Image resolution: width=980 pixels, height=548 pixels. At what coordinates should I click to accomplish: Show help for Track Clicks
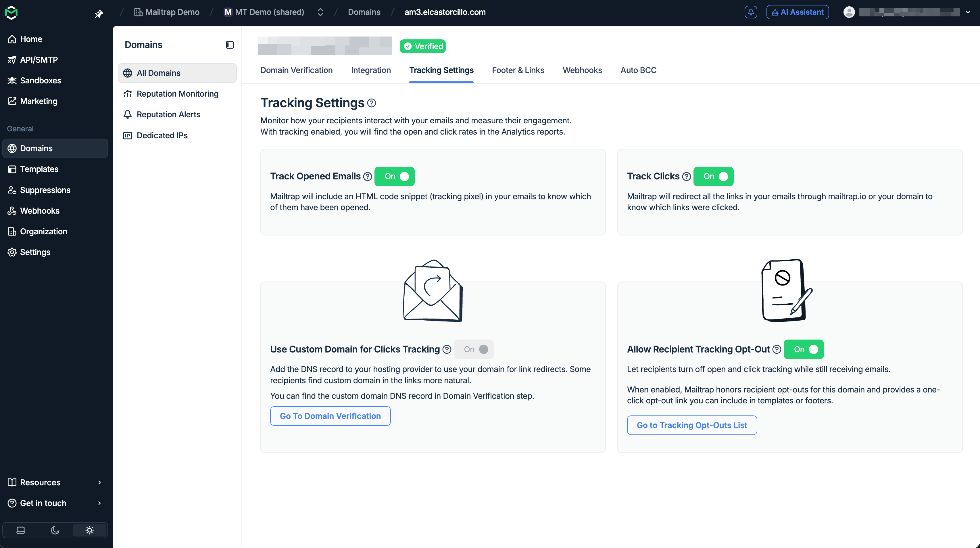[x=686, y=177]
